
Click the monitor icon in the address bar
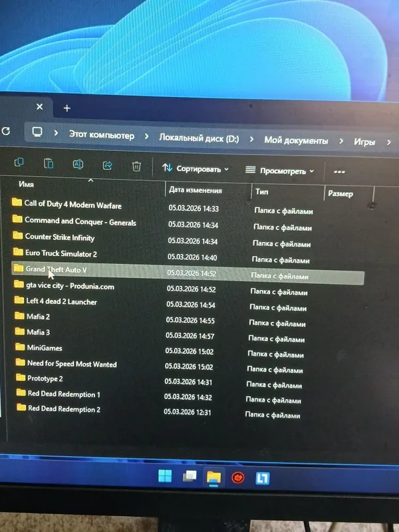click(x=37, y=132)
